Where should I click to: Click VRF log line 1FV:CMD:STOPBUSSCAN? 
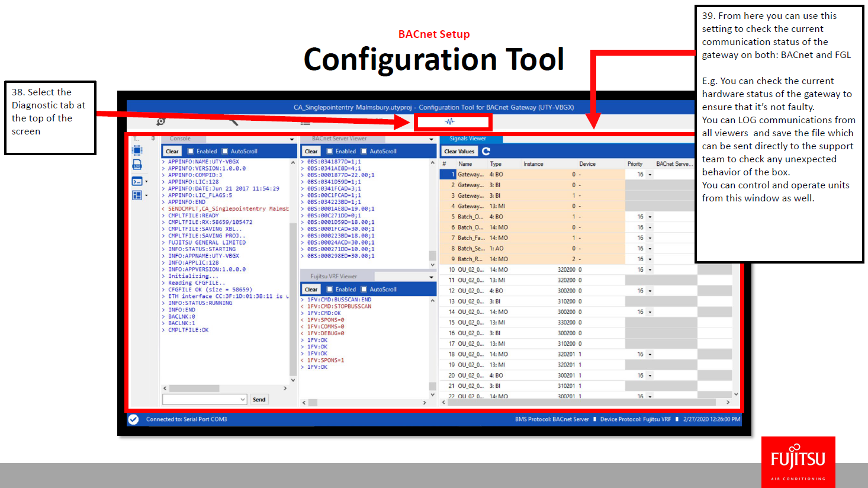(x=339, y=307)
